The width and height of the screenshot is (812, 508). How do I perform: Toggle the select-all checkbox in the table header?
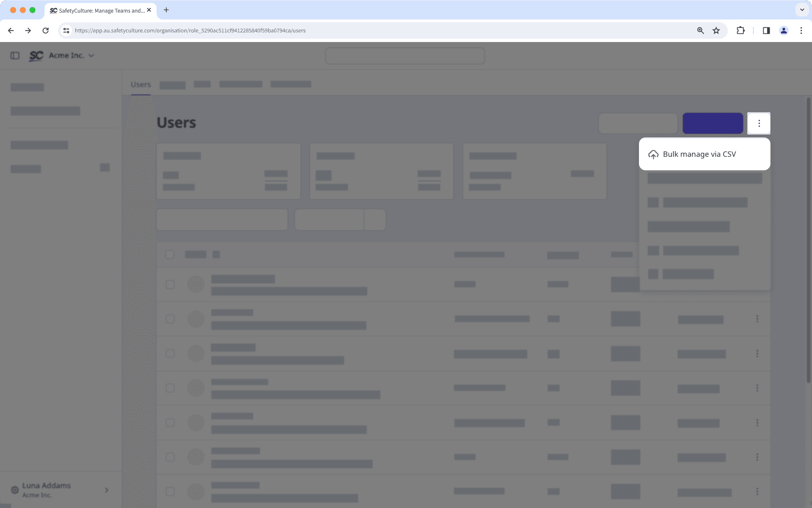click(170, 254)
